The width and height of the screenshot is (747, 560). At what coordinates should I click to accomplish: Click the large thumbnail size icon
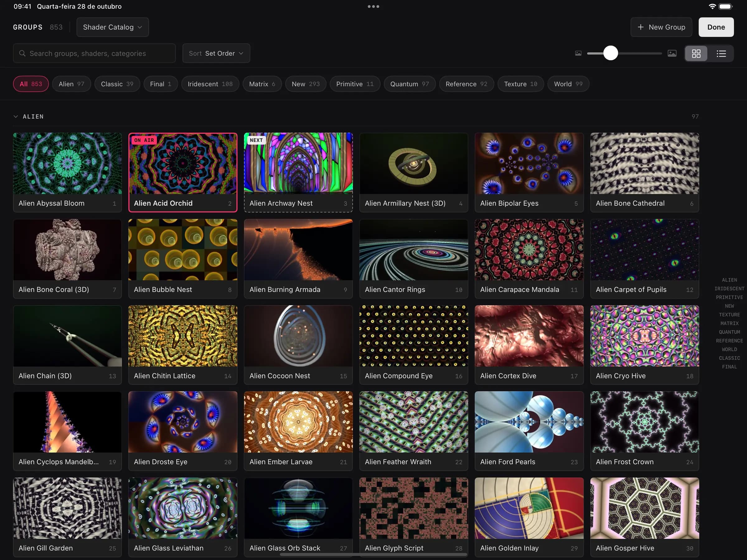(x=672, y=53)
